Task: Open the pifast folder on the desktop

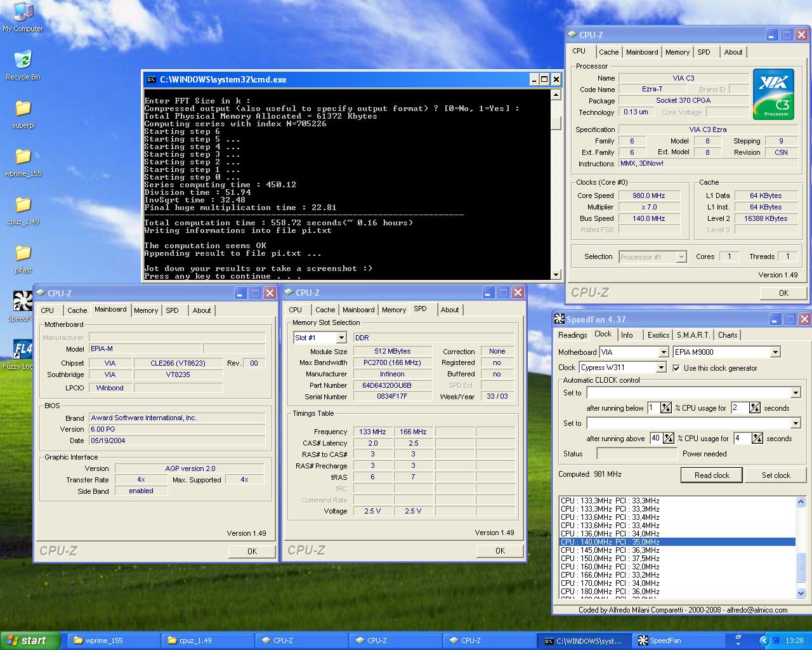Action: point(23,259)
